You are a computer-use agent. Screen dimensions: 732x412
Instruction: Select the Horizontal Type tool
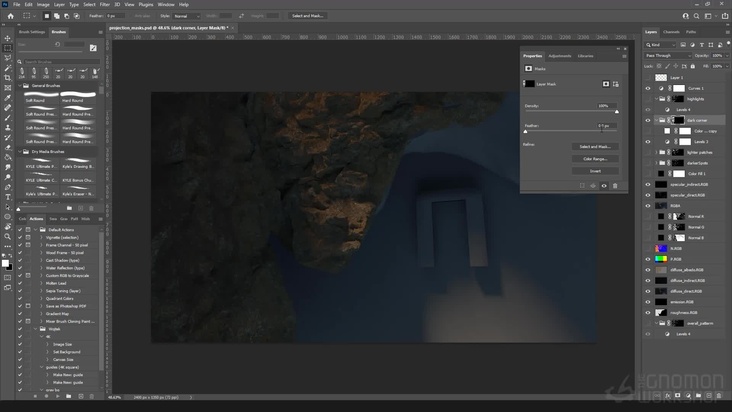click(7, 197)
